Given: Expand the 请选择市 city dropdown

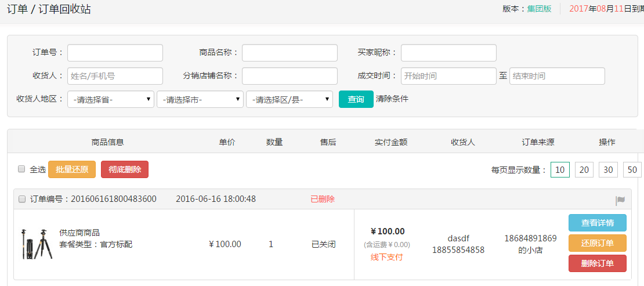Looking at the screenshot, I should click(x=200, y=99).
